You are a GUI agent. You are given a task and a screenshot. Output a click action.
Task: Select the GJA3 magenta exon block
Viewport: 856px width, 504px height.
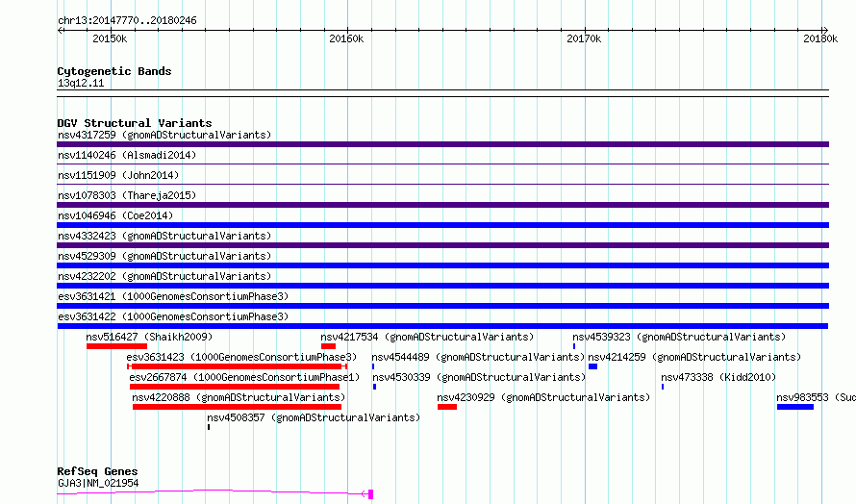(370, 494)
